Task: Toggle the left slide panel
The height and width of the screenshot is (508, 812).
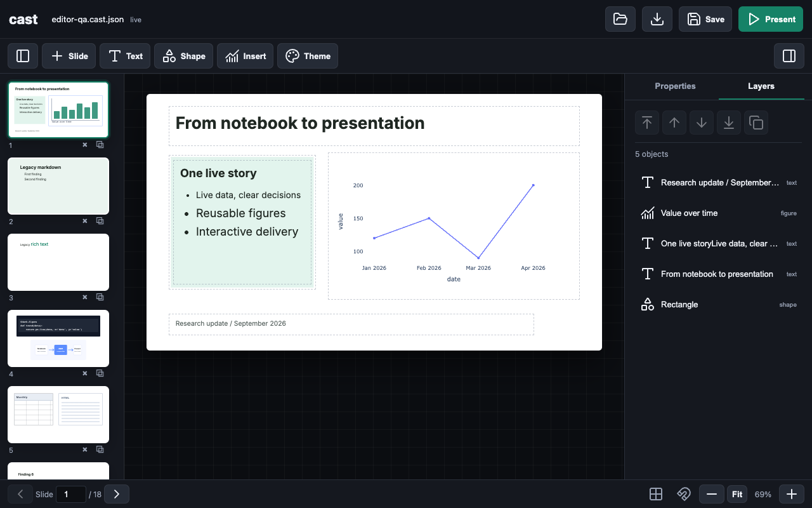Action: 23,56
